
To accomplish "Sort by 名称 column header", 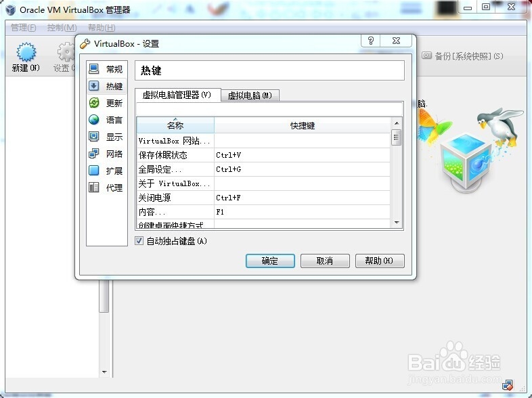I will pyautogui.click(x=175, y=125).
